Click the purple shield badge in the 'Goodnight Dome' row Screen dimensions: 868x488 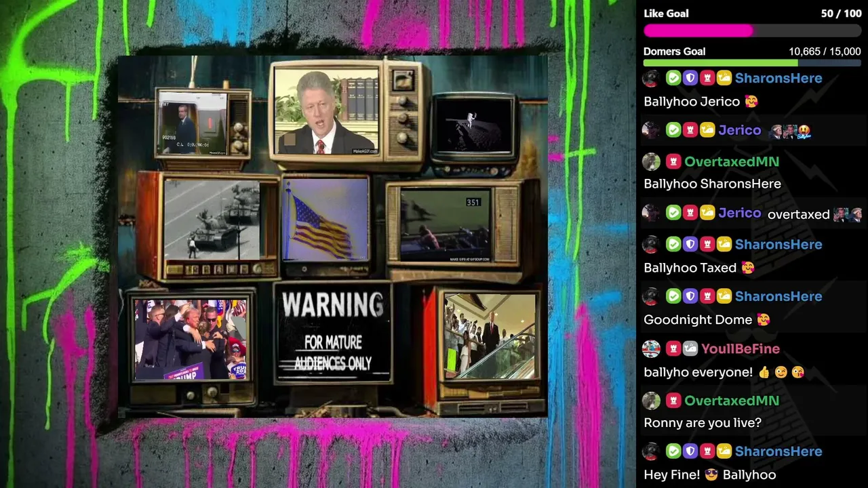(690, 296)
